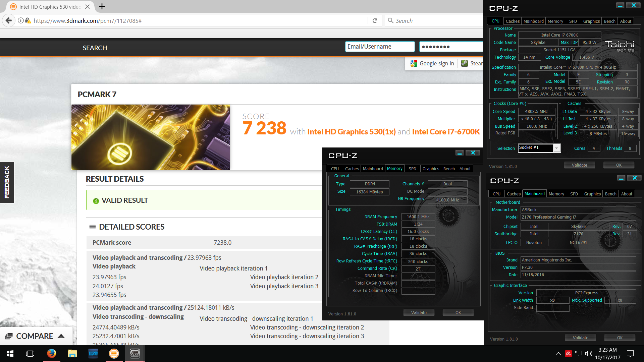Open SPD tab in Memory CPU-Z window
Screen dimensions: 644x362
(412, 169)
